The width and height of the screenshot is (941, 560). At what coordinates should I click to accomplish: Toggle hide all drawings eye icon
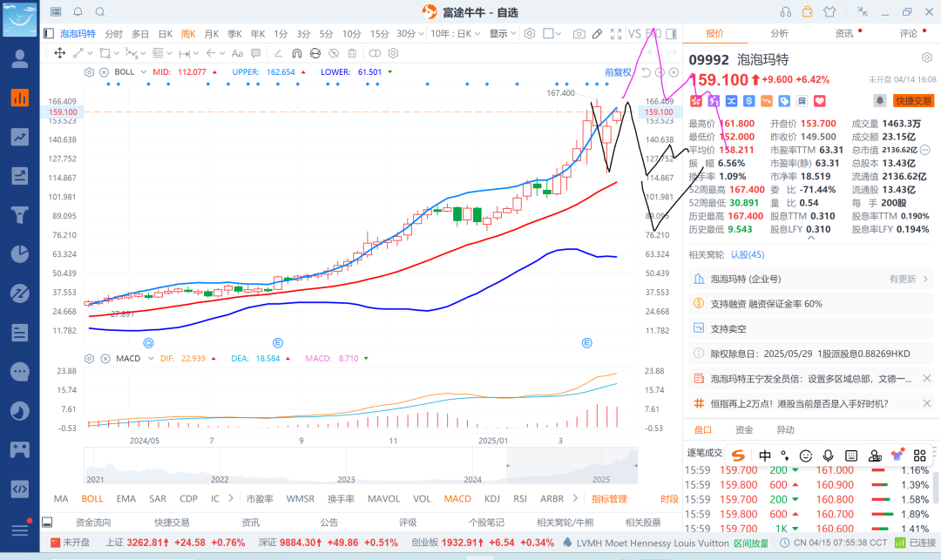pyautogui.click(x=334, y=53)
